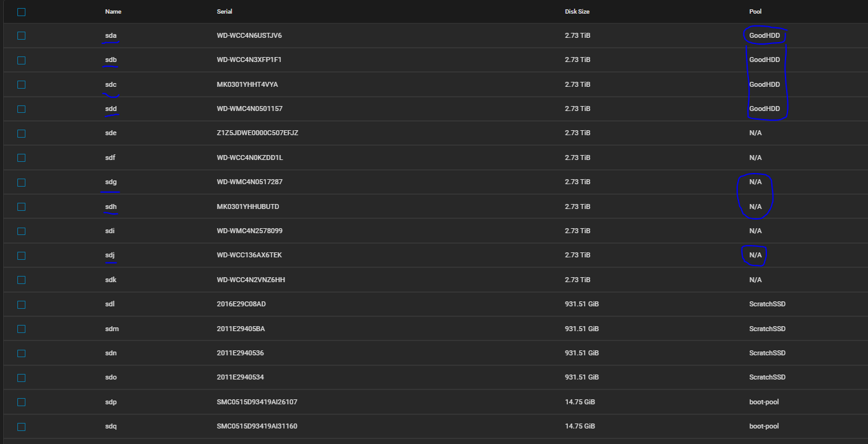Select checkbox of disk sdl
This screenshot has height=444, width=868.
pyautogui.click(x=22, y=304)
